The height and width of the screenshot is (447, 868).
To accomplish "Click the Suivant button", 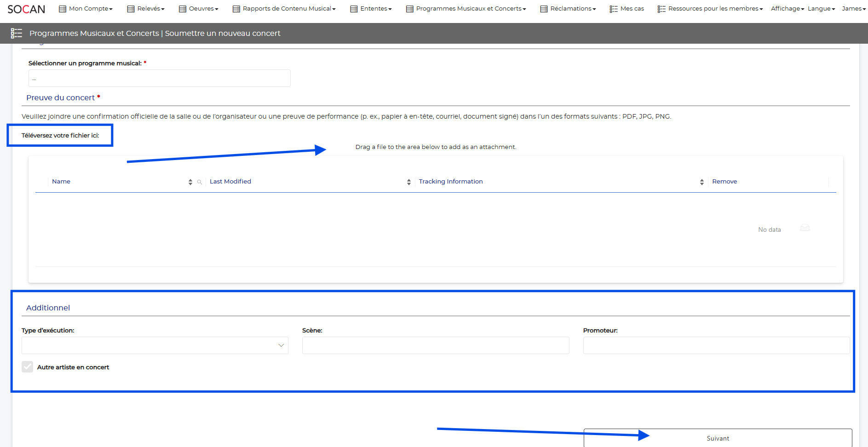I will click(718, 438).
